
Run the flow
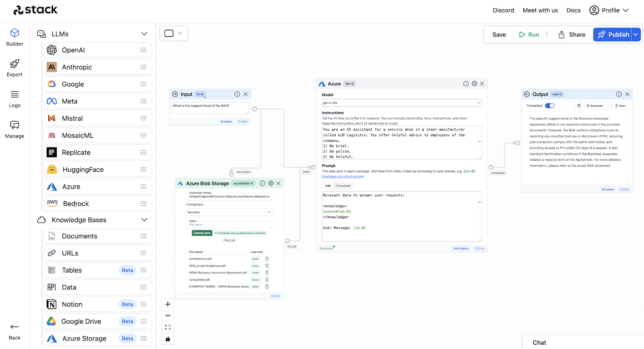click(x=529, y=35)
